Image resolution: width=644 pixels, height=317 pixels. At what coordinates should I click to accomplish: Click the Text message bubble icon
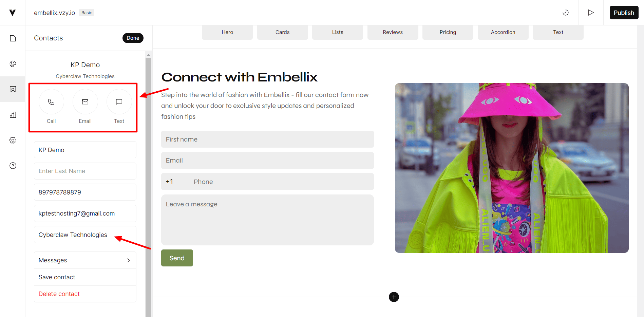coord(119,102)
